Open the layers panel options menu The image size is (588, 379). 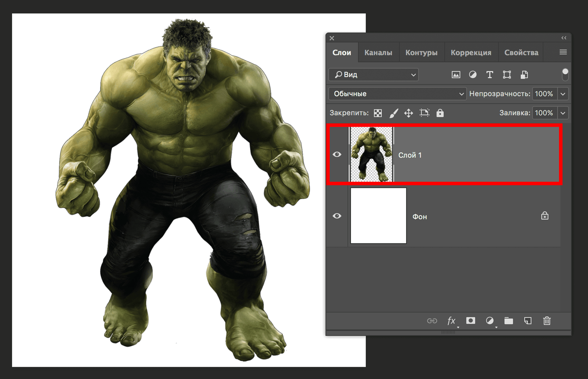click(x=563, y=52)
